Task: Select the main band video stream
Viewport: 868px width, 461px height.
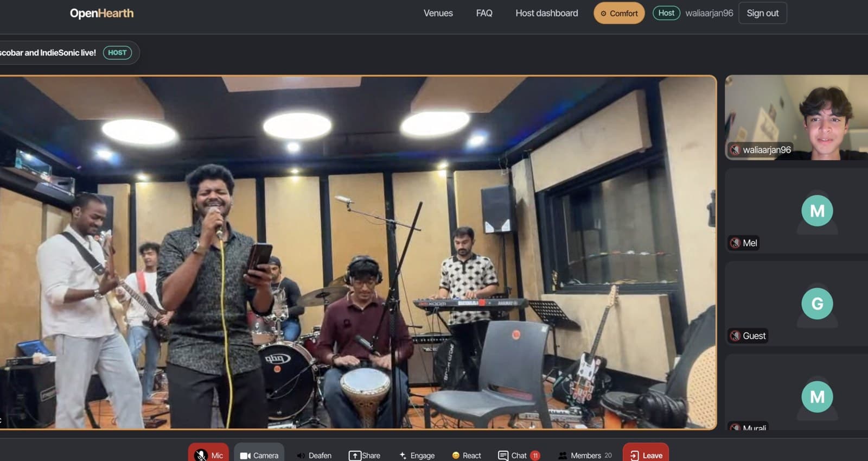Action: point(358,252)
